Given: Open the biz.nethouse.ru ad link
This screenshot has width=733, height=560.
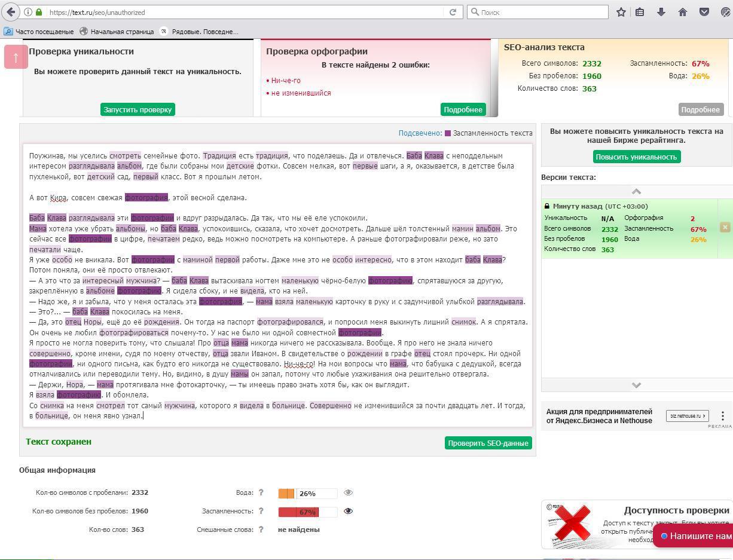Looking at the screenshot, I should tap(688, 416).
